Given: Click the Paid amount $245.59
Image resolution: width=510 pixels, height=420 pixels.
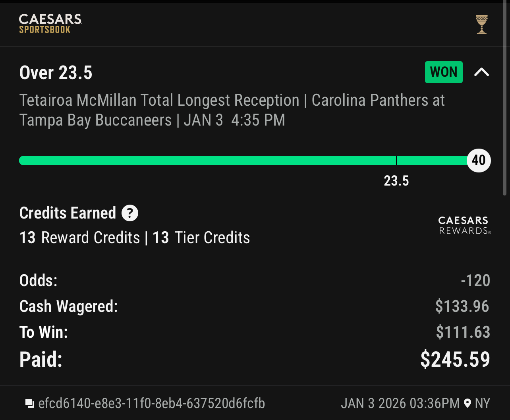Looking at the screenshot, I should point(455,360).
